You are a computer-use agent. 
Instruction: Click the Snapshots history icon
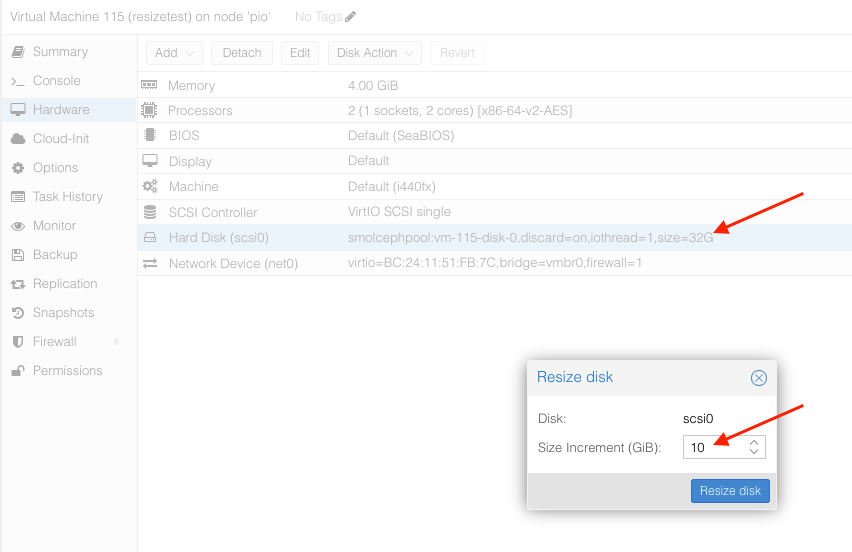[x=18, y=313]
